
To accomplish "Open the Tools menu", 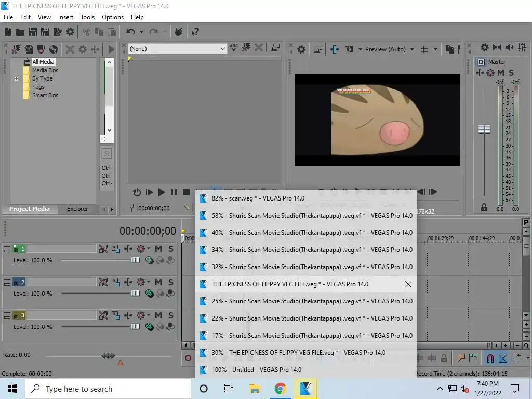I will click(87, 17).
